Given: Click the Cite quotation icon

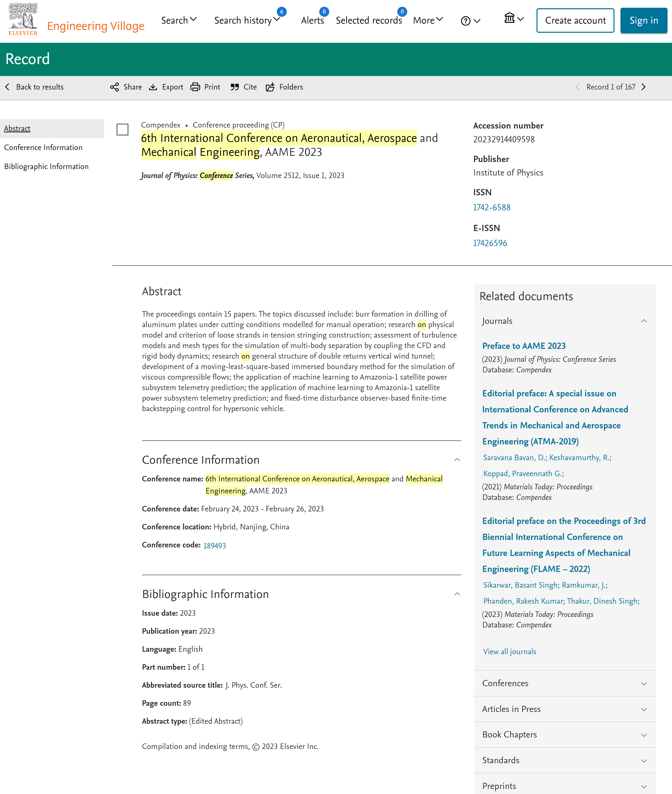Looking at the screenshot, I should pyautogui.click(x=234, y=87).
